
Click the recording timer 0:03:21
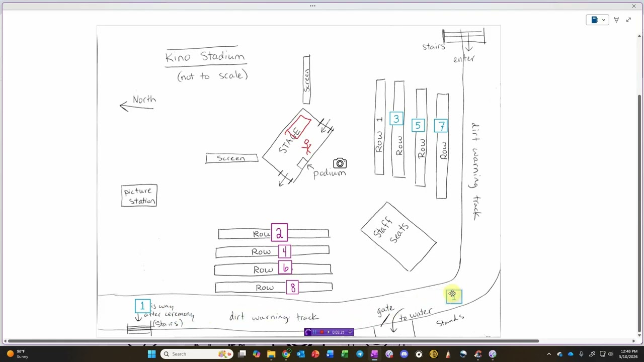pyautogui.click(x=338, y=332)
